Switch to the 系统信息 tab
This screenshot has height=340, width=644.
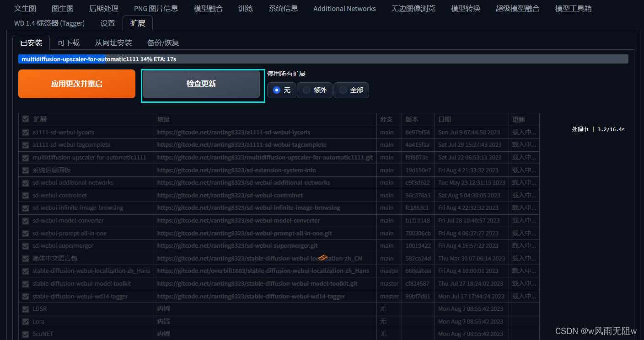(x=283, y=8)
